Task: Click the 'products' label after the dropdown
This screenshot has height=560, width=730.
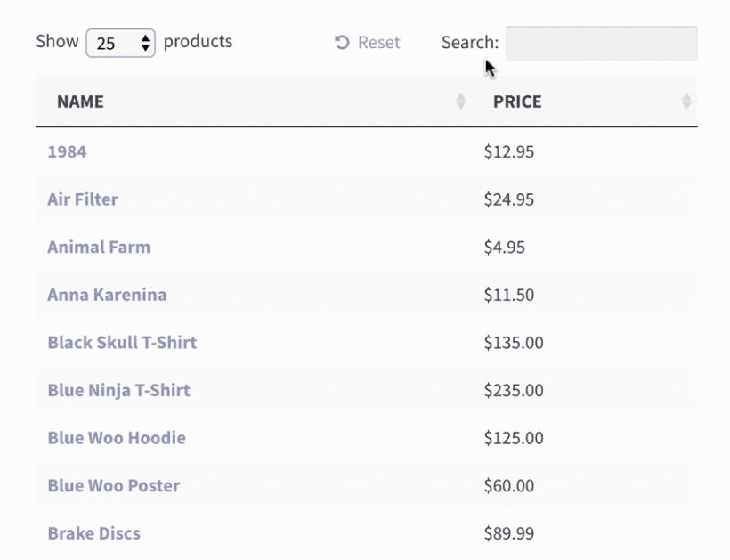Action: coord(198,42)
